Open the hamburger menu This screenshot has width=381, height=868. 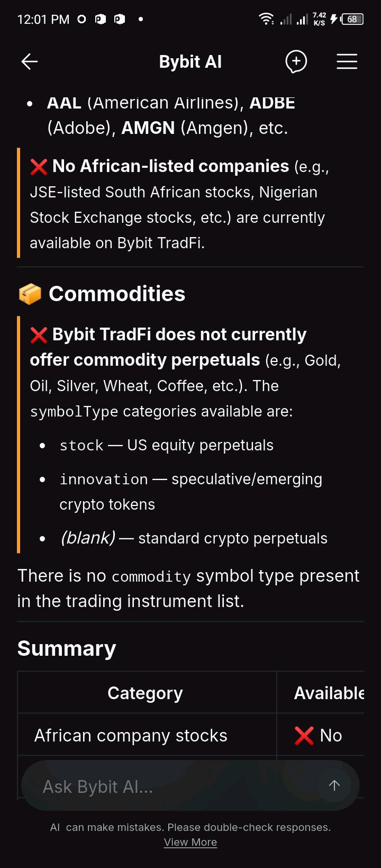347,62
